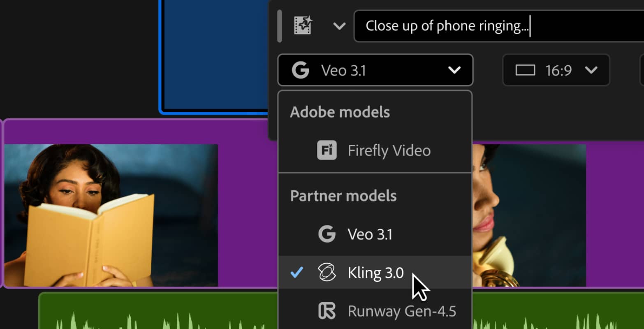Pick Runway Gen-4.5 from the model list

[x=375, y=311]
